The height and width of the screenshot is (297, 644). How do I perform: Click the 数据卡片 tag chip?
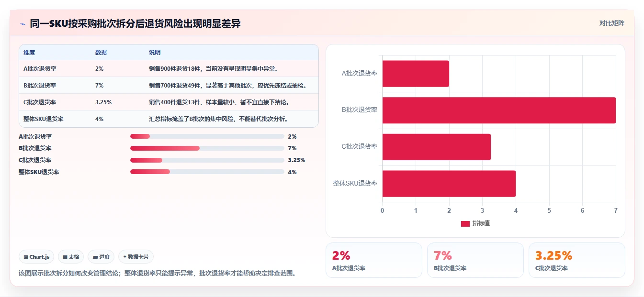136,257
